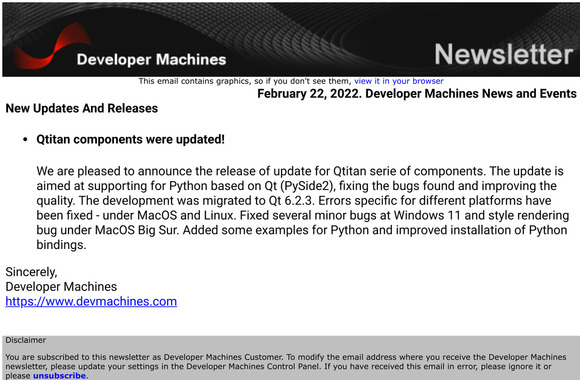Screen dimensions: 580x380
Task: Click the Newsletter heading in banner
Action: (x=503, y=54)
